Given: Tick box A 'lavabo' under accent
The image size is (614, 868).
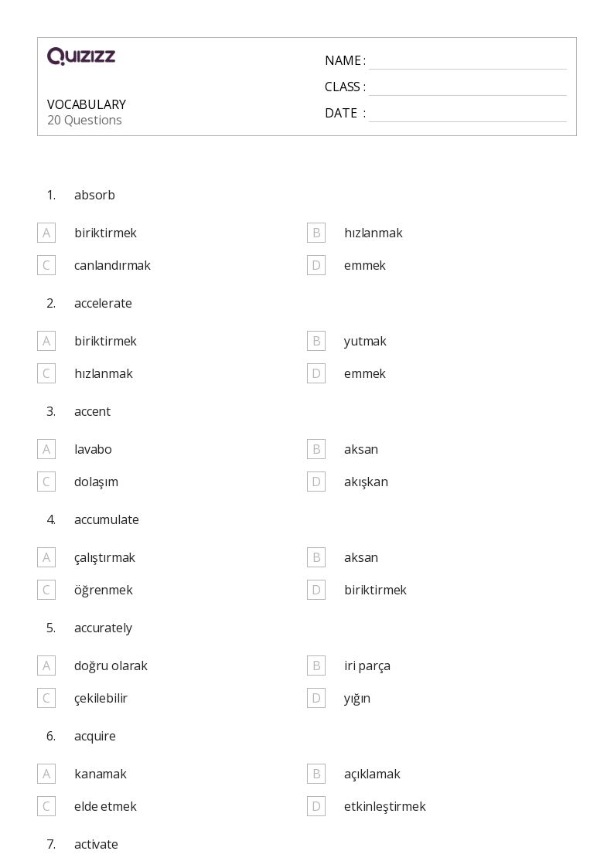Looking at the screenshot, I should (46, 449).
